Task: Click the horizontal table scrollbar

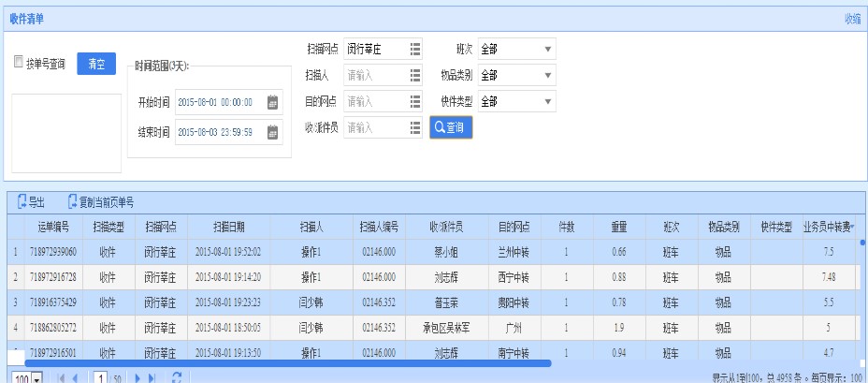Action: click(x=288, y=363)
